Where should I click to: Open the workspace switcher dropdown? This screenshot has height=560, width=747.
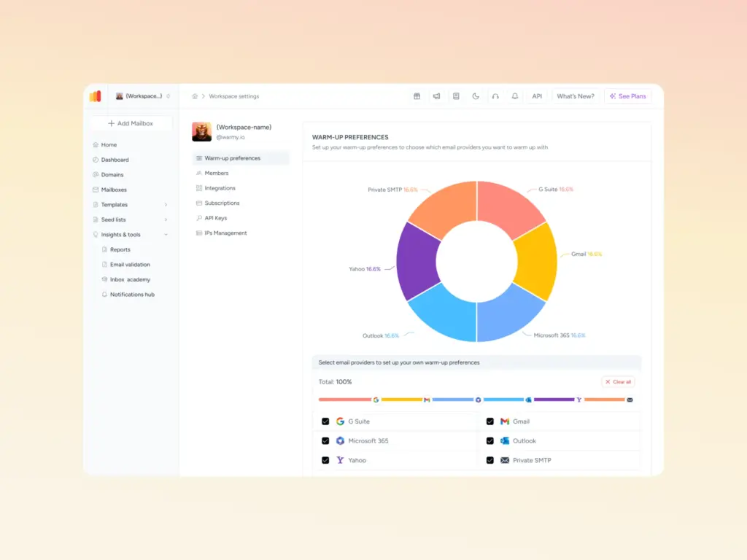142,96
